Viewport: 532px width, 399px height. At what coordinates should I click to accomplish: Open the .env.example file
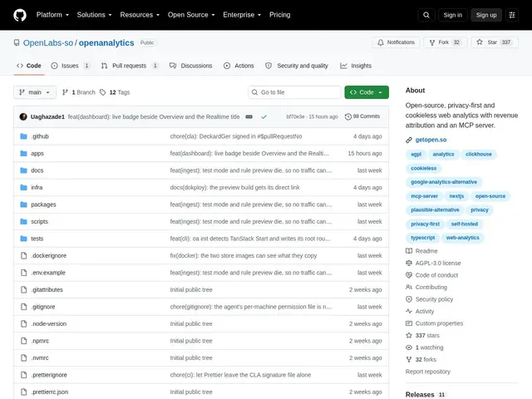pos(48,273)
